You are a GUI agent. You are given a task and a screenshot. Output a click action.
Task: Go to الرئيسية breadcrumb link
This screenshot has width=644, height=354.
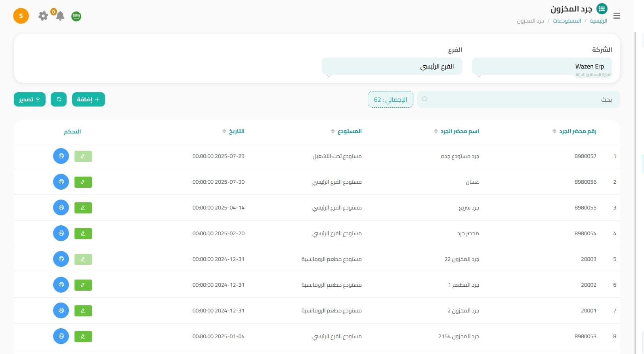(598, 21)
